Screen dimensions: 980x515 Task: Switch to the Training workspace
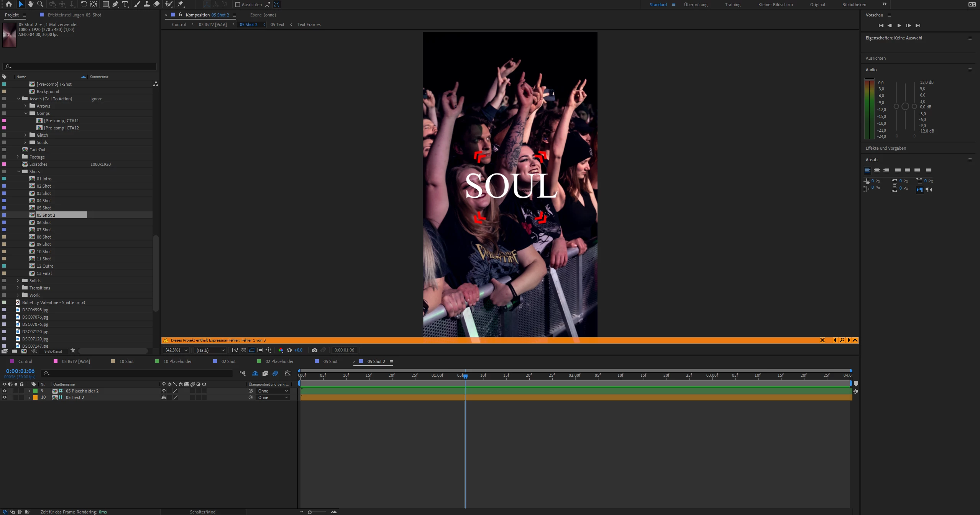coord(732,5)
